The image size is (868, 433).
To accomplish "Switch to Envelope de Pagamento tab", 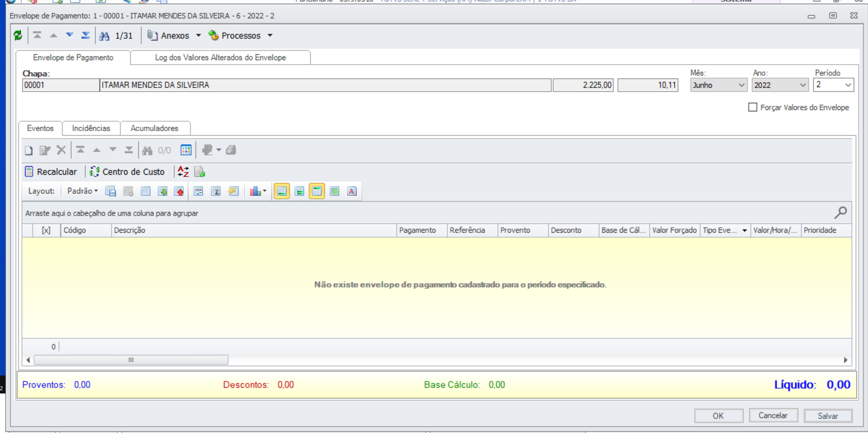I will coord(73,57).
